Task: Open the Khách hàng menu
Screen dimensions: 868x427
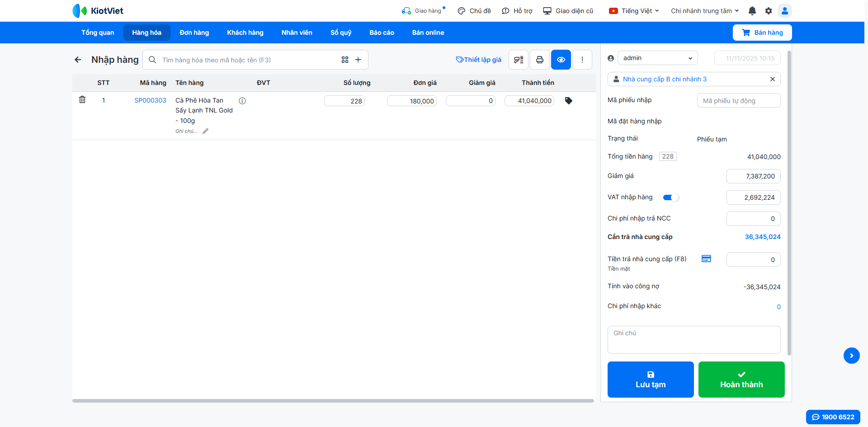Action: [x=245, y=33]
